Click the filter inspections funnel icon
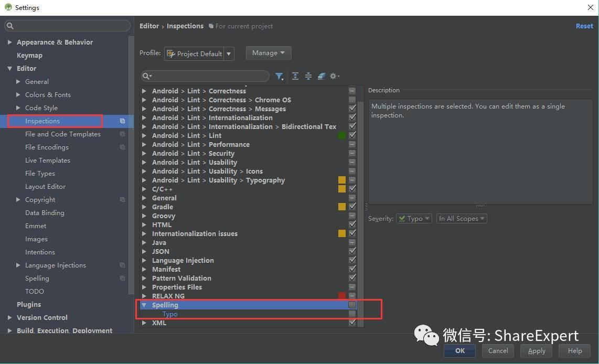 [279, 77]
